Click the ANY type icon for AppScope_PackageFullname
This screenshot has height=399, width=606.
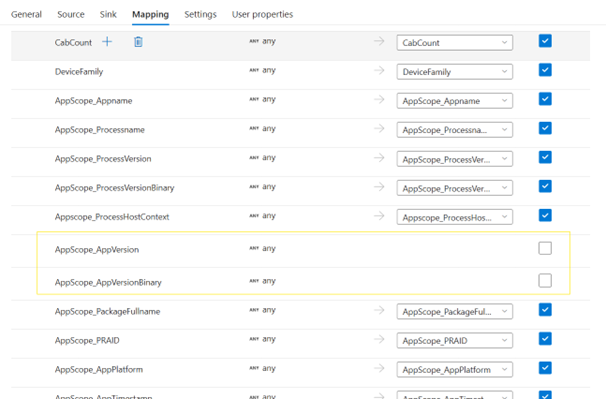[254, 310]
